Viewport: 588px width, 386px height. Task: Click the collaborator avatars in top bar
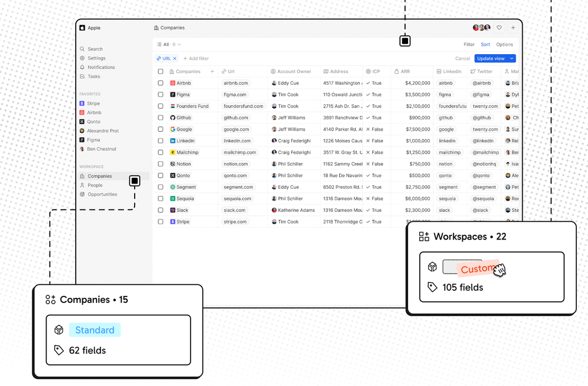(x=482, y=28)
